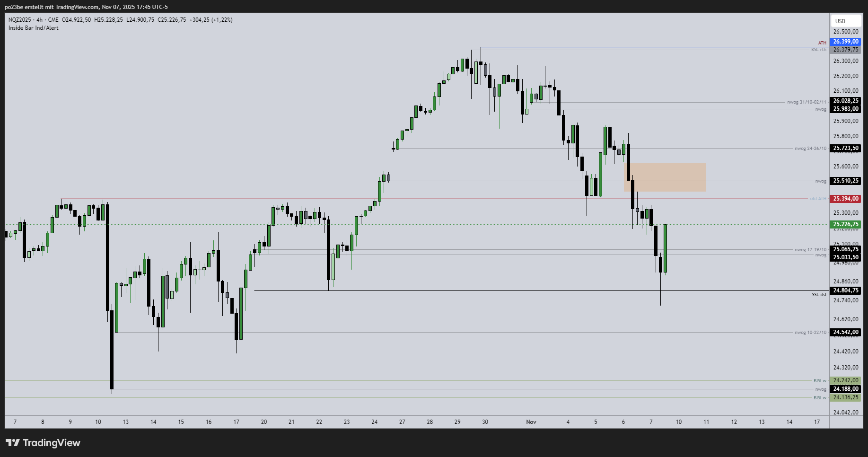Image resolution: width=868 pixels, height=457 pixels.
Task: Select the nwog 25.510,25 price label
Action: coord(846,181)
